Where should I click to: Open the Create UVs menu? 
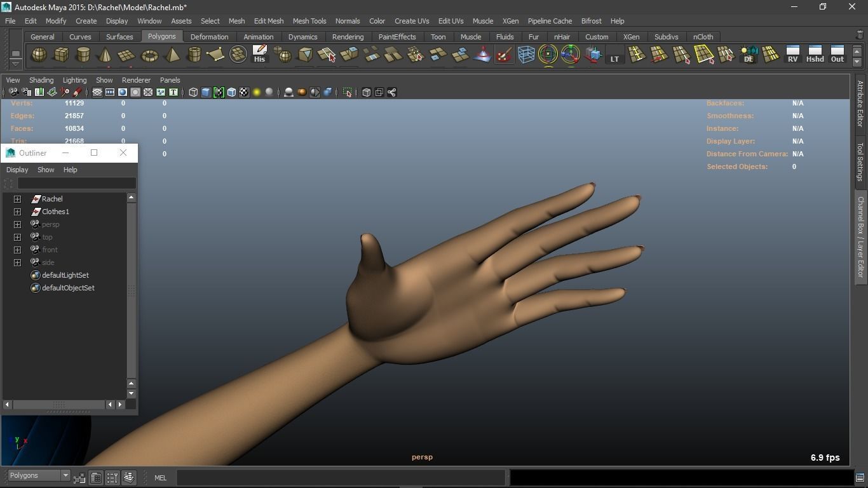[x=412, y=21]
